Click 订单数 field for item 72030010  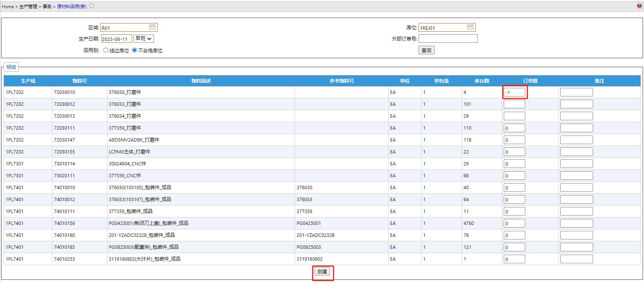tap(515, 92)
